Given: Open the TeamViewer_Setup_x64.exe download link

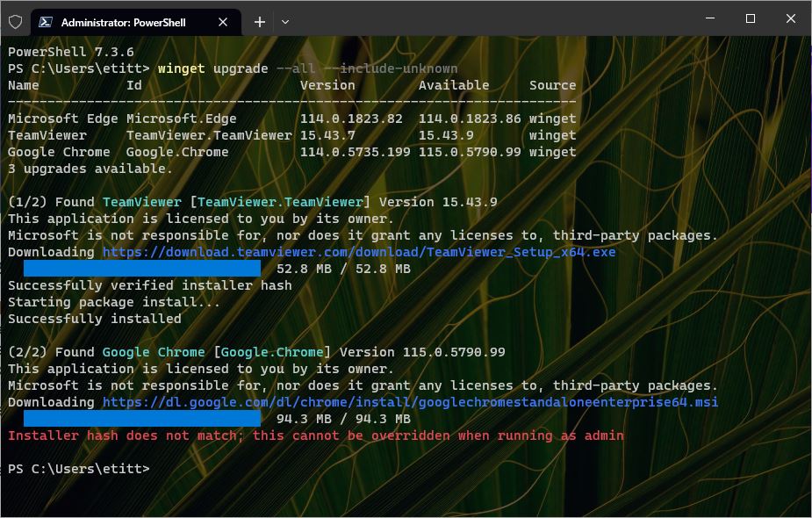Looking at the screenshot, I should tap(359, 252).
